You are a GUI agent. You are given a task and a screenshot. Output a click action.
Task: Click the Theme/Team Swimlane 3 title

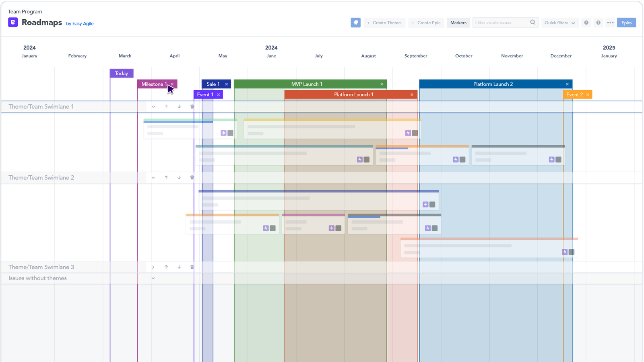click(41, 267)
